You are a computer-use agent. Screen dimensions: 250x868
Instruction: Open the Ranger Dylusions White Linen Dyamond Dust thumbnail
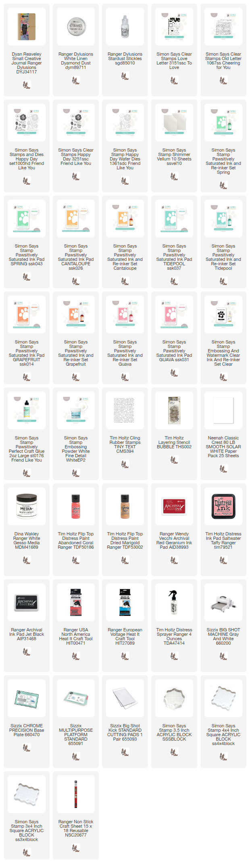click(x=76, y=27)
